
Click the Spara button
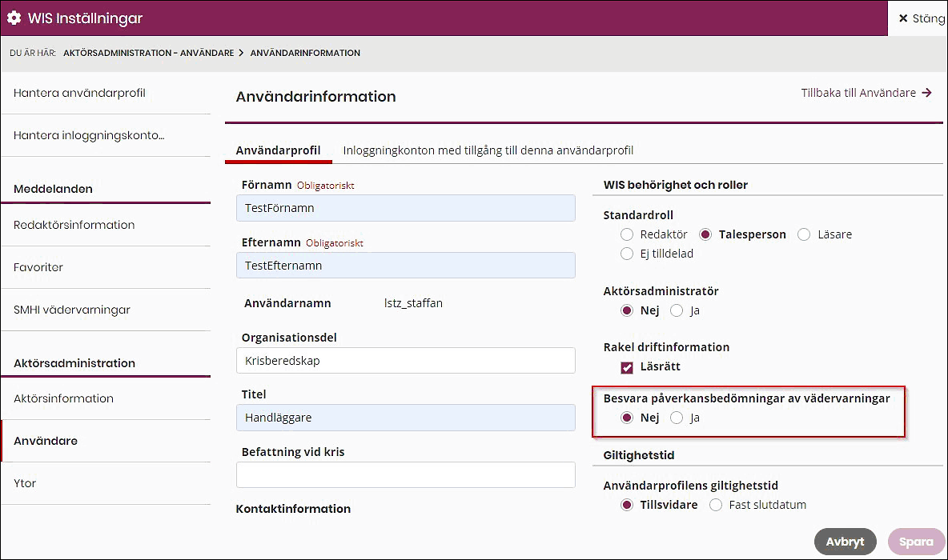click(x=916, y=542)
